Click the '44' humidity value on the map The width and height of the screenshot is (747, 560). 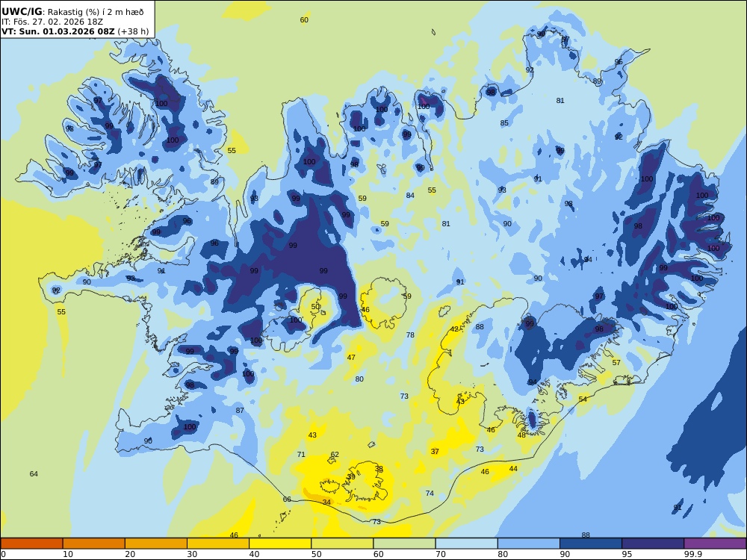(513, 469)
